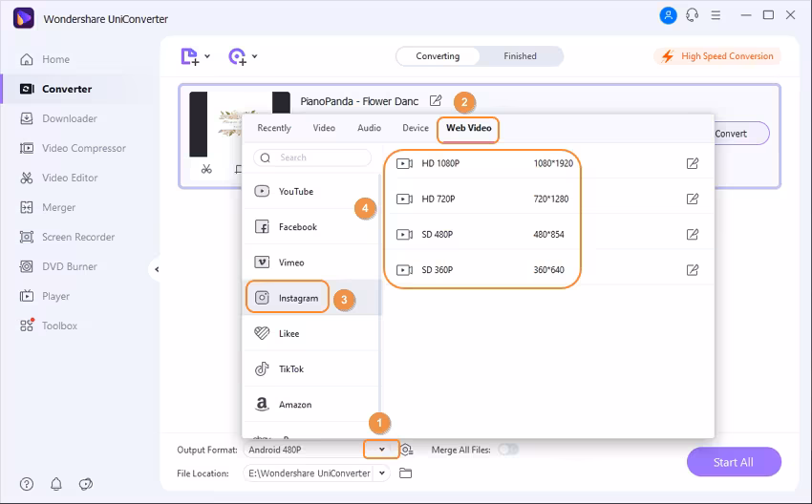812x504 pixels.
Task: Open DVD Burner
Action: click(58, 266)
